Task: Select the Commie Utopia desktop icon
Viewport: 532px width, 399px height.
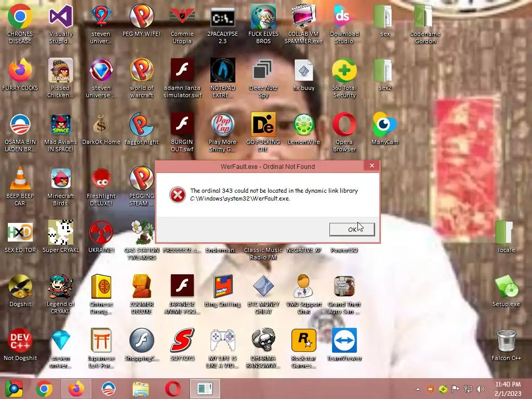Action: 182,24
